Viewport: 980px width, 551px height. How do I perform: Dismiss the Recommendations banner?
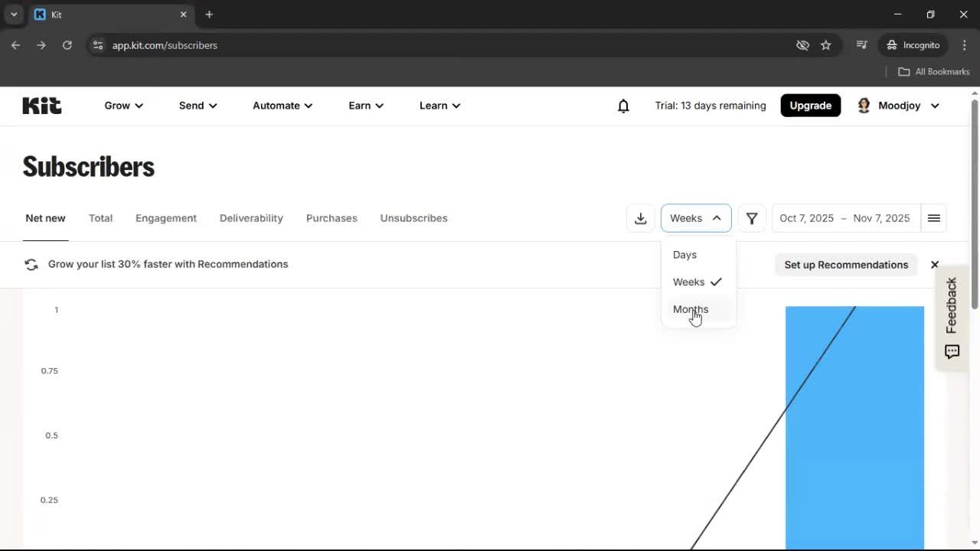coord(934,265)
